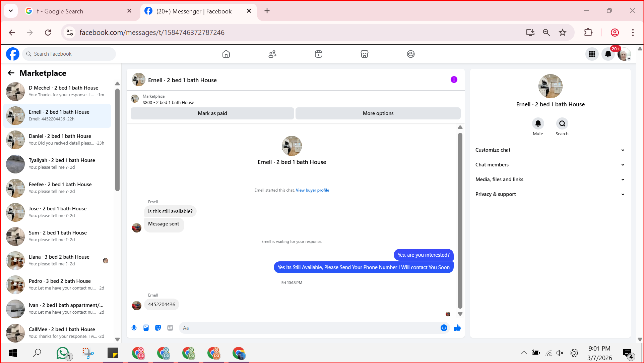Switch to the f - Google Search tab

[x=79, y=11]
